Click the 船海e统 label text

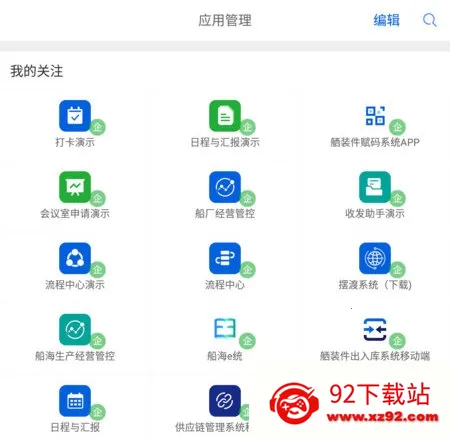225,356
